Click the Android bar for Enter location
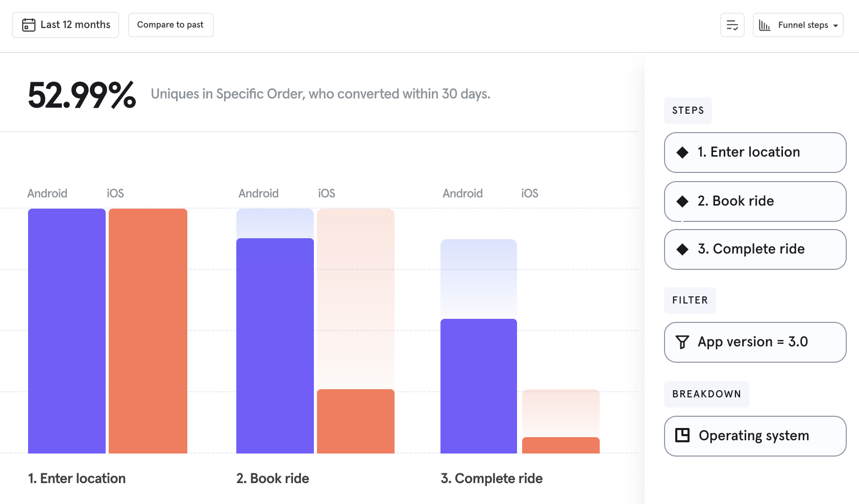859x504 pixels. pyautogui.click(x=67, y=331)
